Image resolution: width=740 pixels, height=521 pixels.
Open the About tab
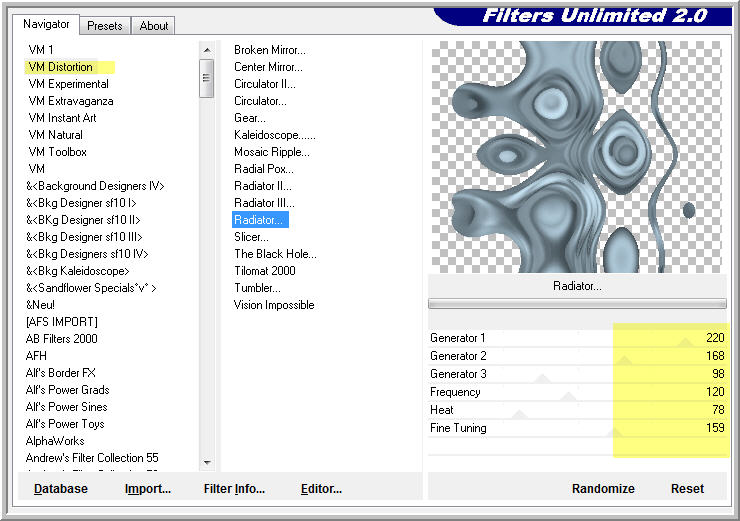153,26
